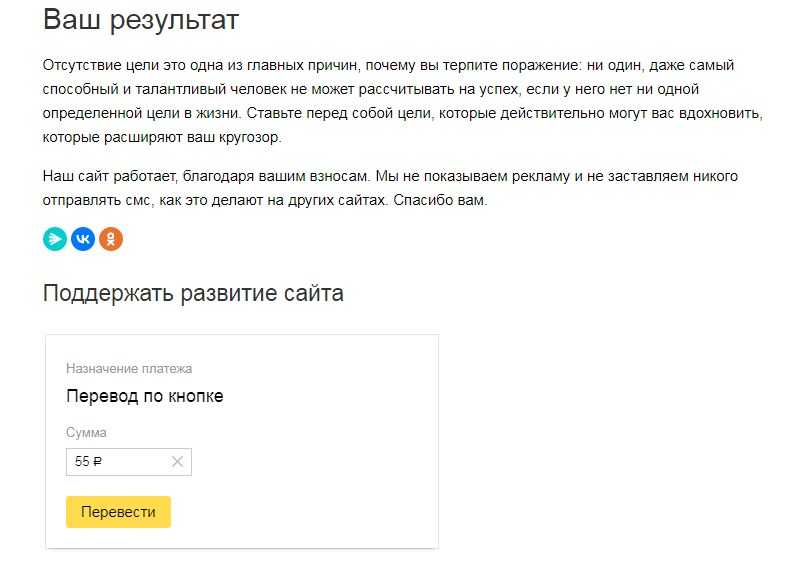Share the result on VK
This screenshot has width=790, height=572.
pyautogui.click(x=83, y=239)
